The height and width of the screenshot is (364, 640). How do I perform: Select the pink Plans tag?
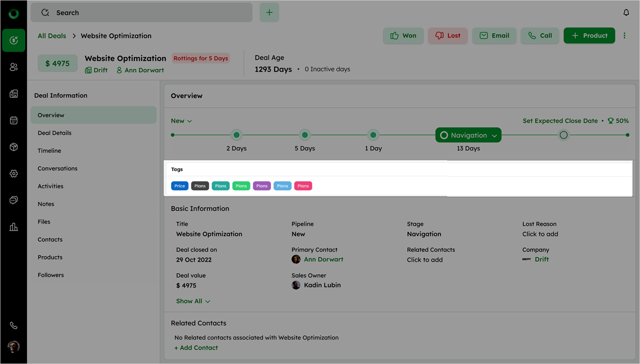(303, 186)
